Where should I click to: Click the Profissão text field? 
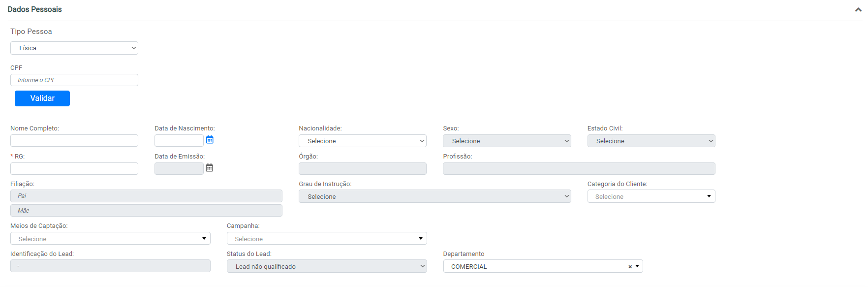tap(579, 169)
